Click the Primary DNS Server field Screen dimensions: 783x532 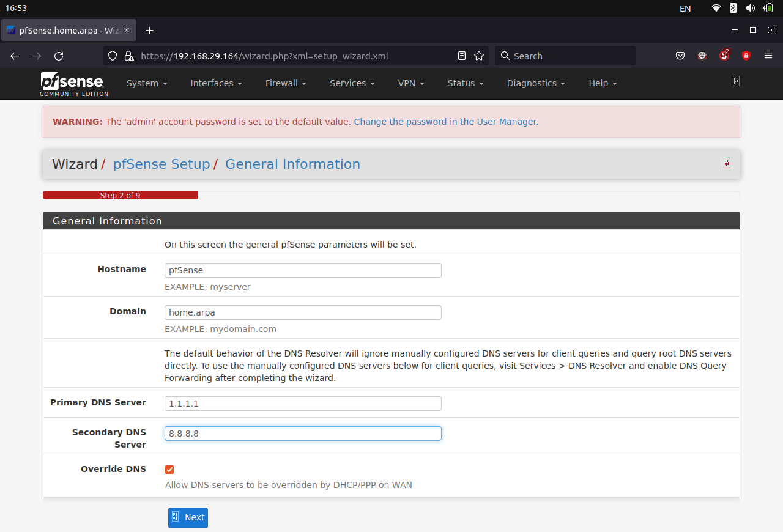[x=303, y=404]
